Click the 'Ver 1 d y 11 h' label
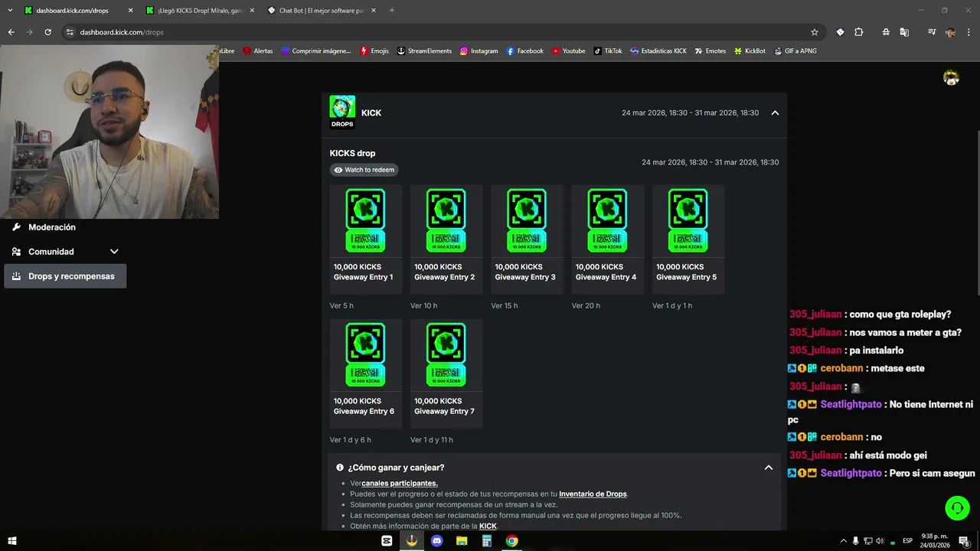The height and width of the screenshot is (551, 980). click(432, 440)
